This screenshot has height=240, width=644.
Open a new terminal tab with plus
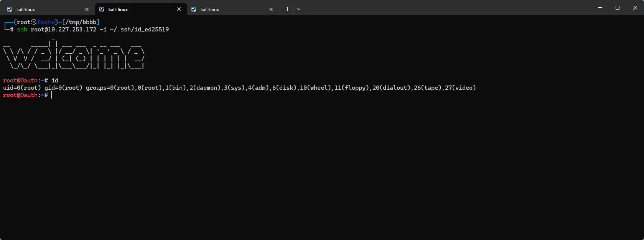pos(287,9)
